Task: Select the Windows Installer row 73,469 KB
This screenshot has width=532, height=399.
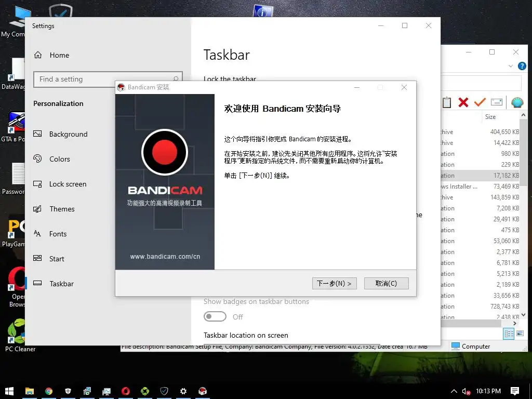Action: 480,187
